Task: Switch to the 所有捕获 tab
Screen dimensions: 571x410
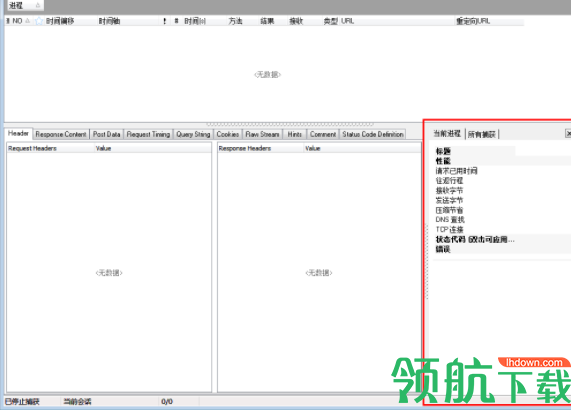Action: pyautogui.click(x=481, y=134)
